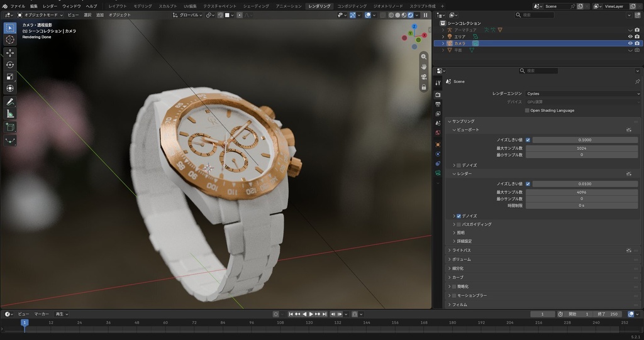
Task: Select the Select Box tool
Action: 10,28
